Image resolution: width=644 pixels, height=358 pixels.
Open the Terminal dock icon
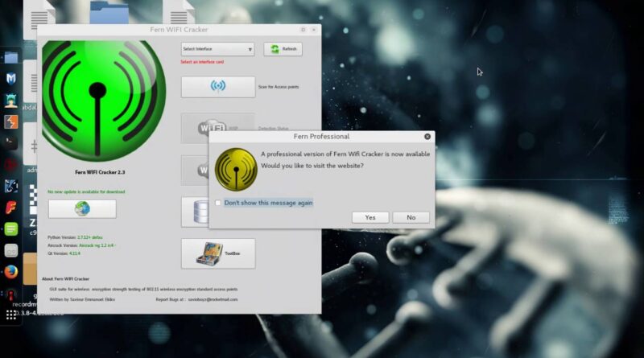coord(11,142)
